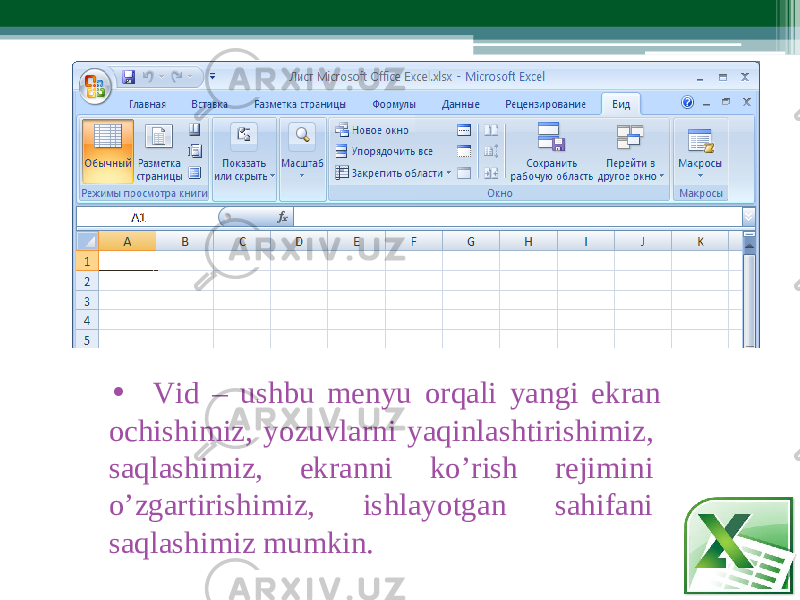
Task: Switch to the Вставка ribbon tab
Action: coord(209,104)
